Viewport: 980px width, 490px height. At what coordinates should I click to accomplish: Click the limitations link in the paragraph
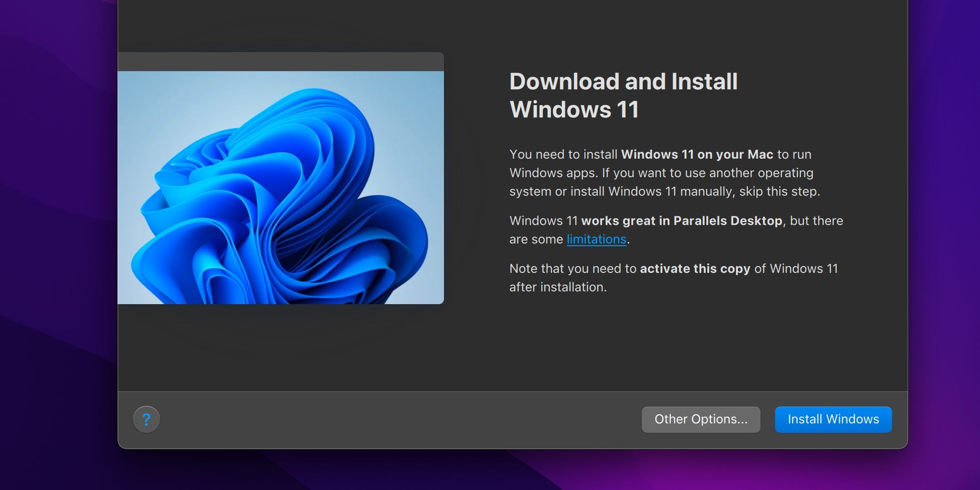point(596,239)
